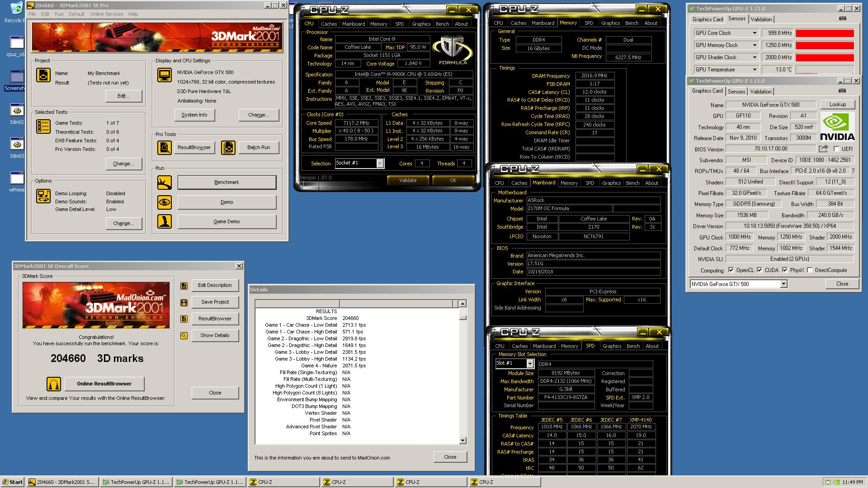Click the Lookup button in GPU-Z

coord(837,104)
